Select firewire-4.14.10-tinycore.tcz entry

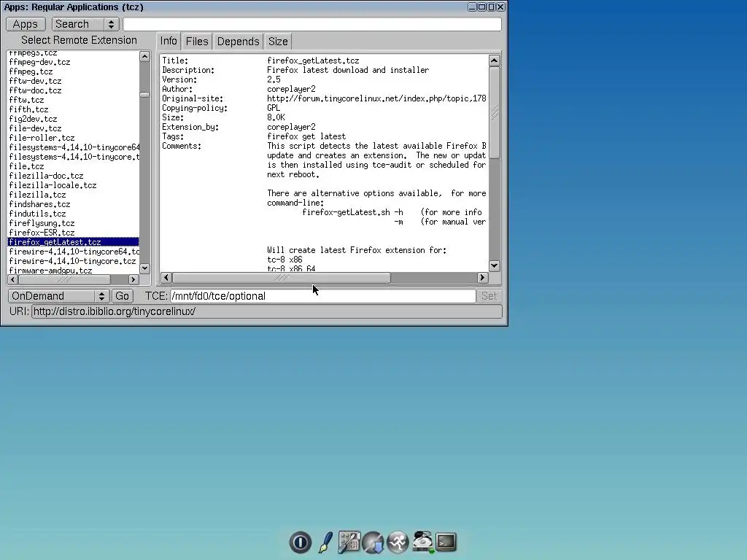tap(72, 261)
